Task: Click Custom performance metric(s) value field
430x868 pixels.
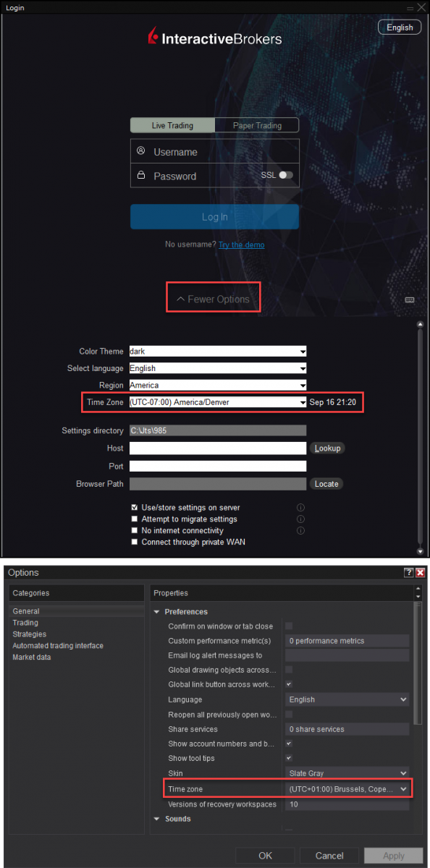Action: pyautogui.click(x=347, y=641)
